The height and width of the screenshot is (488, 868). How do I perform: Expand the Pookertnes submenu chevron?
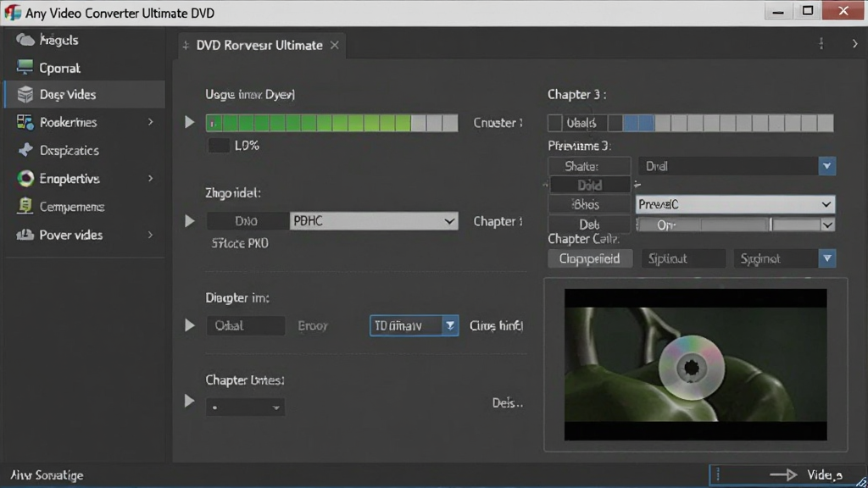tap(151, 122)
